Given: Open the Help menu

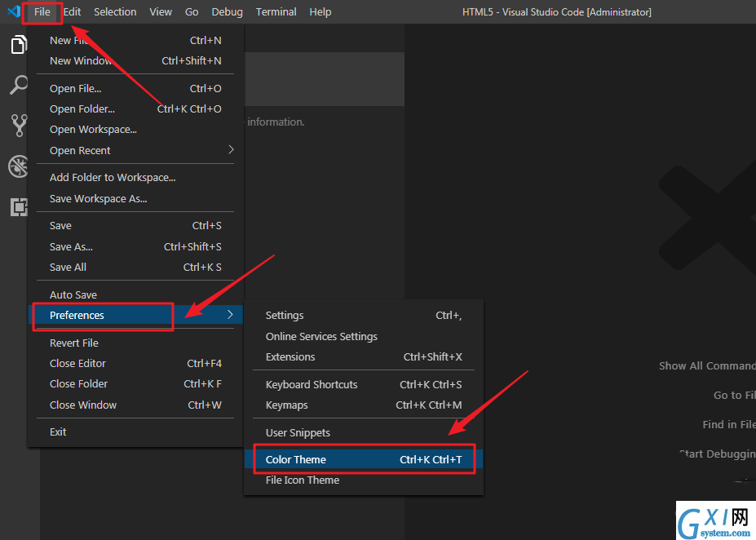Looking at the screenshot, I should click(321, 12).
